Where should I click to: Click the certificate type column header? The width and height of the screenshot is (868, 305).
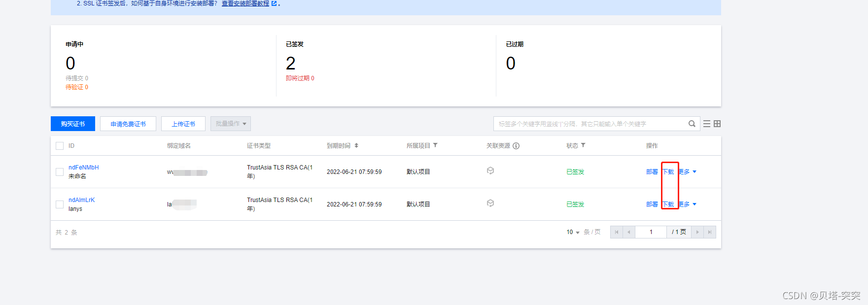tap(259, 146)
